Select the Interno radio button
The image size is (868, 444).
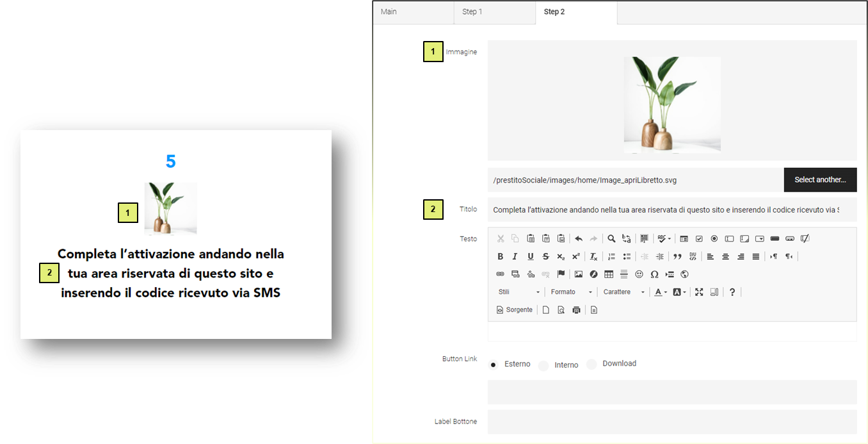coord(543,365)
